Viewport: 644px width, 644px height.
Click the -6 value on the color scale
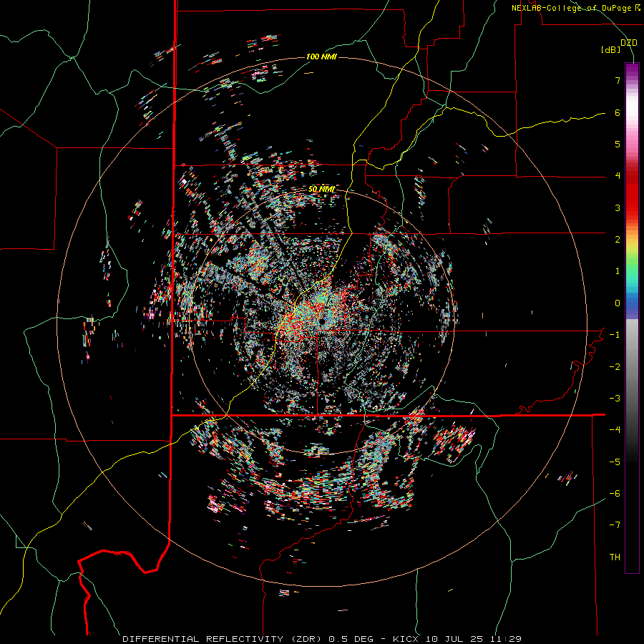(x=615, y=494)
